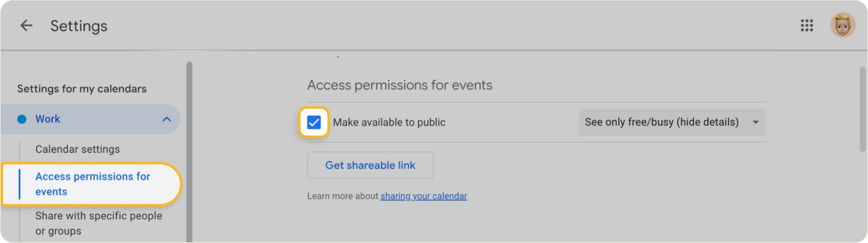Open Calendar settings in the sidebar
The image size is (868, 243).
coord(78,149)
